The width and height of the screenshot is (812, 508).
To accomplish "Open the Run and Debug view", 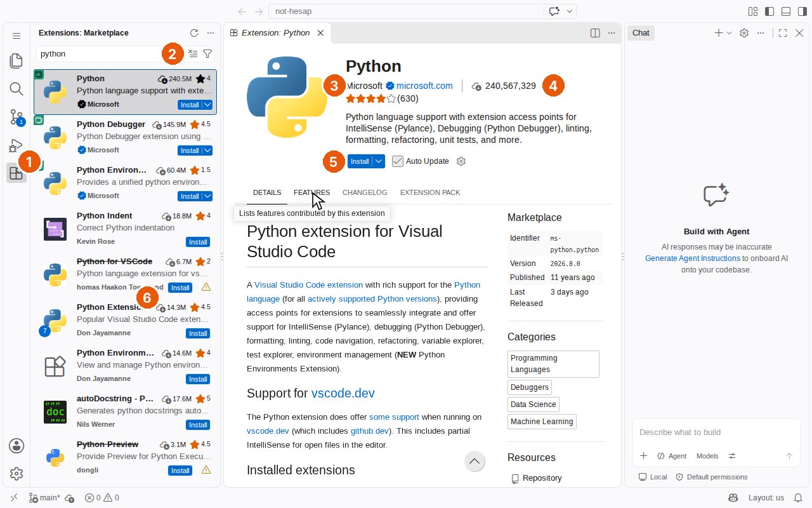I will 15,145.
